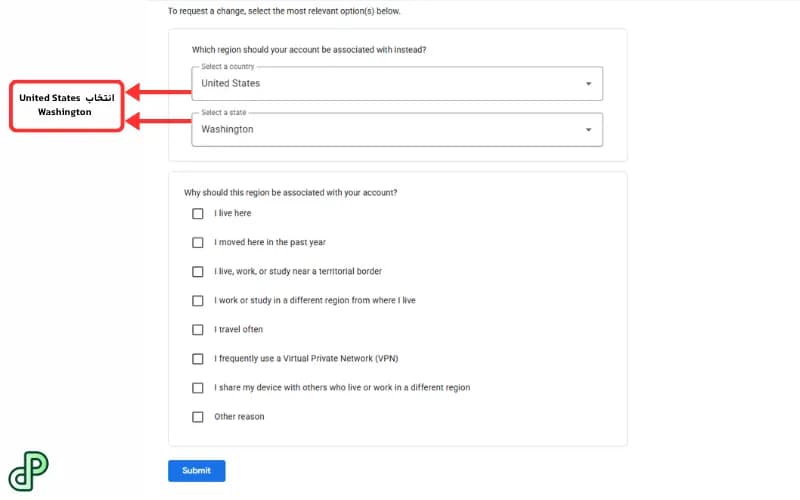Screen dimensions: 800x500
Task: Click the 'I travel often' label text
Action: point(238,330)
